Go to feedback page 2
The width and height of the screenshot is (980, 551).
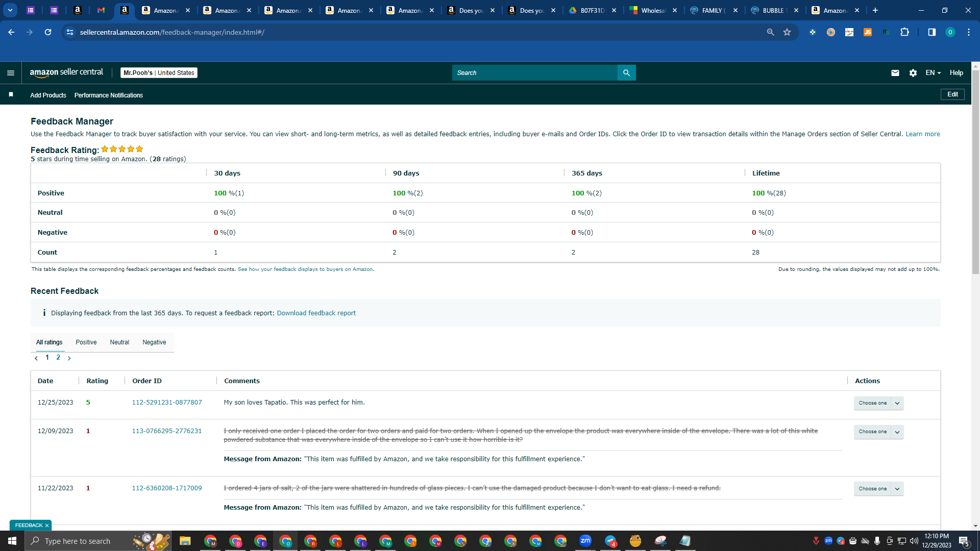click(x=58, y=358)
